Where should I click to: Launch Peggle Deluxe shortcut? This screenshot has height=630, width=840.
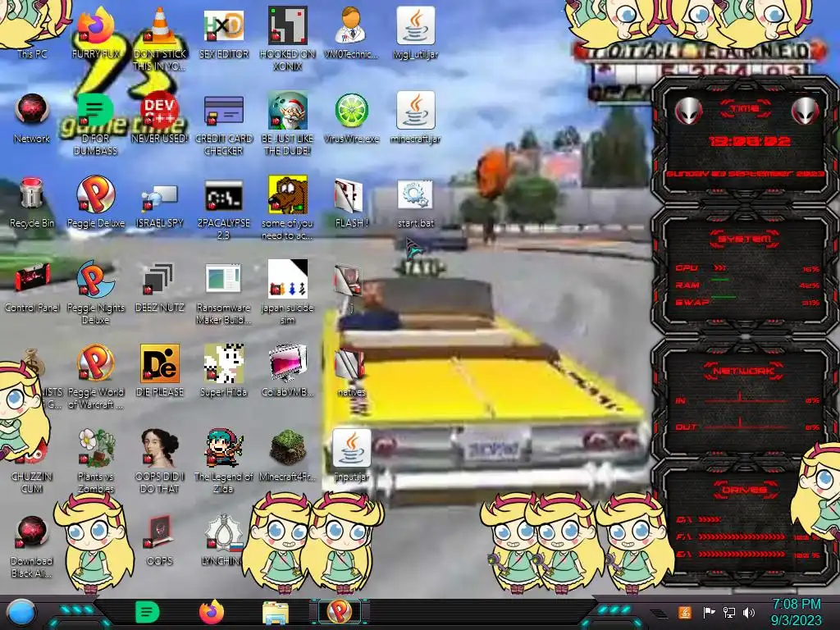95,203
